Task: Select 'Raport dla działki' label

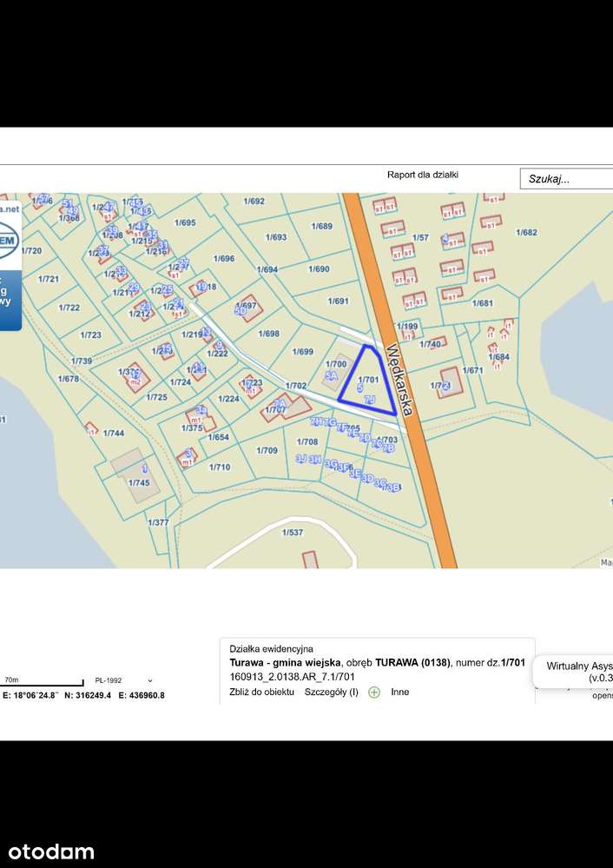Action: [423, 175]
